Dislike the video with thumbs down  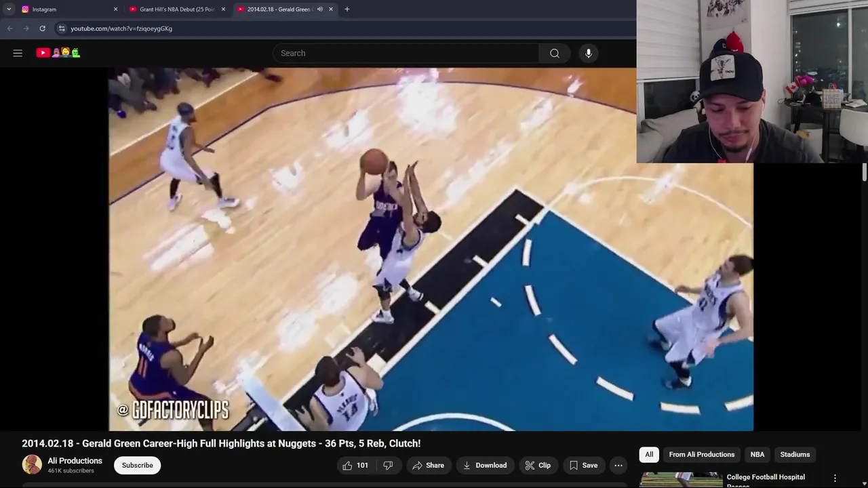pos(389,465)
